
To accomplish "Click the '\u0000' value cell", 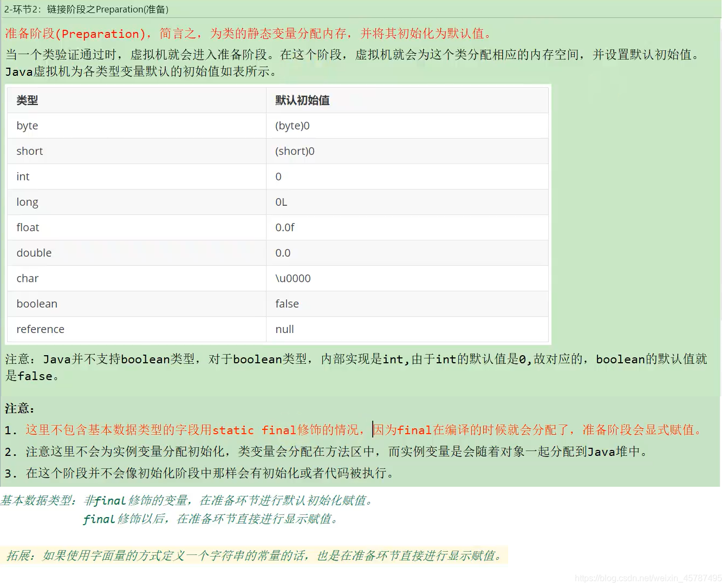I will pos(407,278).
